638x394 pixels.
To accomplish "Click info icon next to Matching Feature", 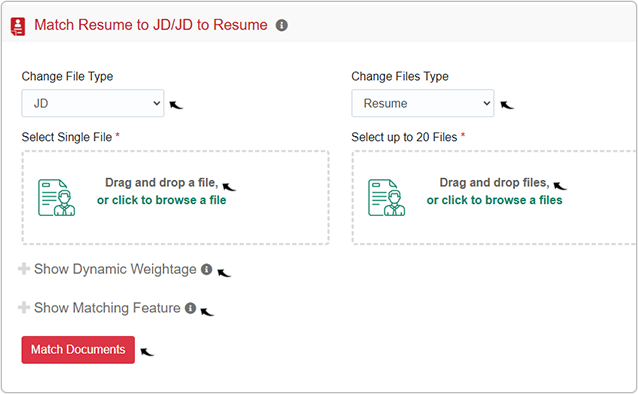I will (x=190, y=308).
